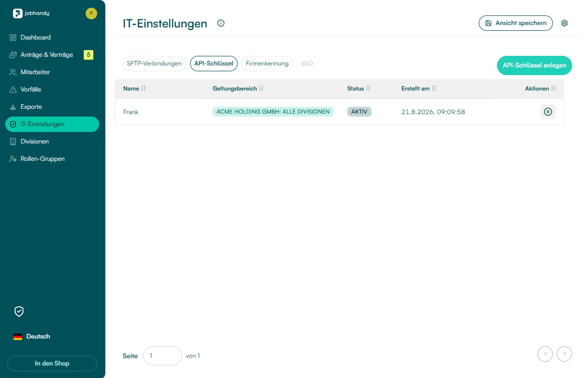Click the Aktionen column drag handle

coord(553,89)
